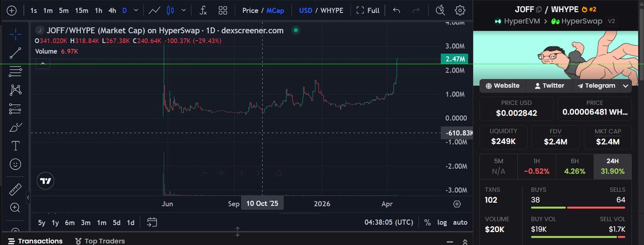Select the 15m interval
The width and height of the screenshot is (644, 245).
82,10
